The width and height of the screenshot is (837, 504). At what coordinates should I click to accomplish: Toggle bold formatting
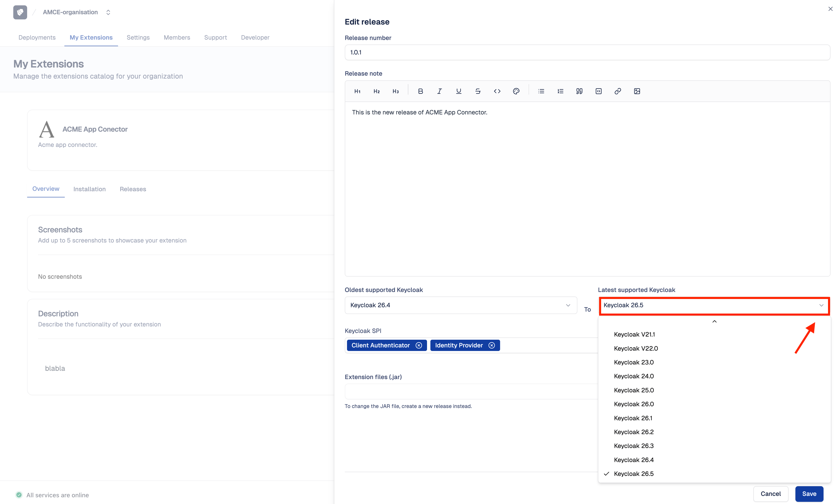[x=420, y=91]
